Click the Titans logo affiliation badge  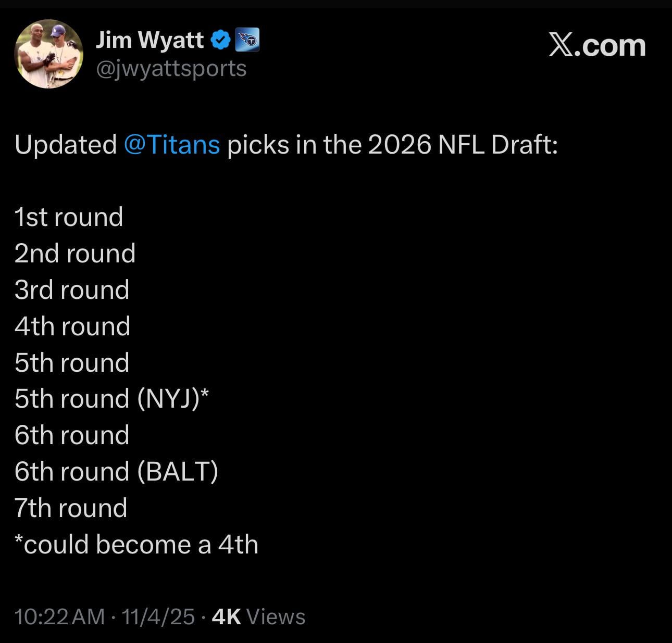(247, 40)
